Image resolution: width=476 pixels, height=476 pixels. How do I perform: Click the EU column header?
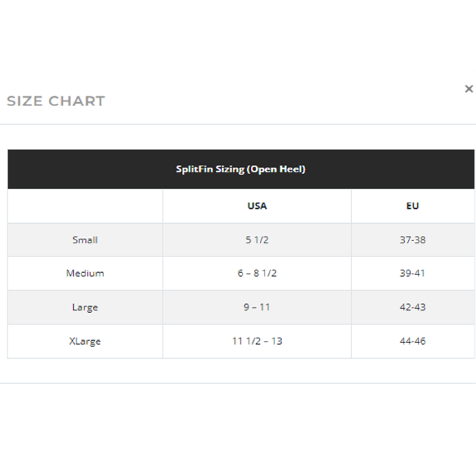click(413, 206)
